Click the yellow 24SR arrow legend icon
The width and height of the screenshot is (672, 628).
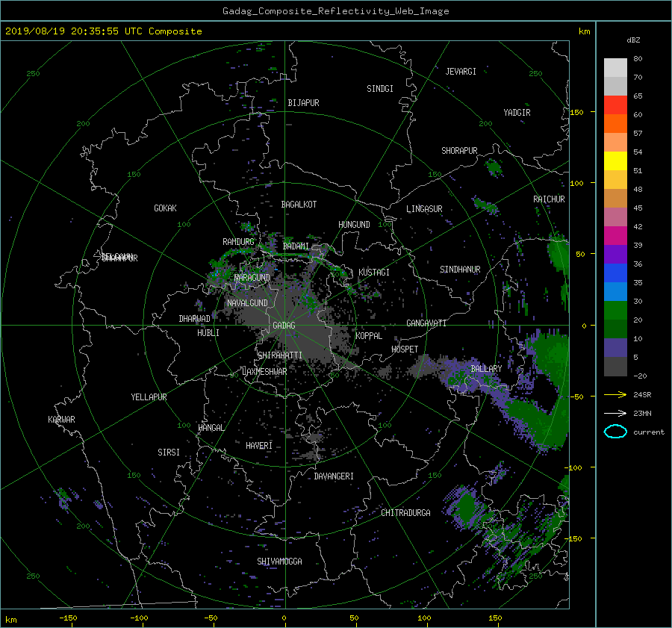pyautogui.click(x=615, y=394)
